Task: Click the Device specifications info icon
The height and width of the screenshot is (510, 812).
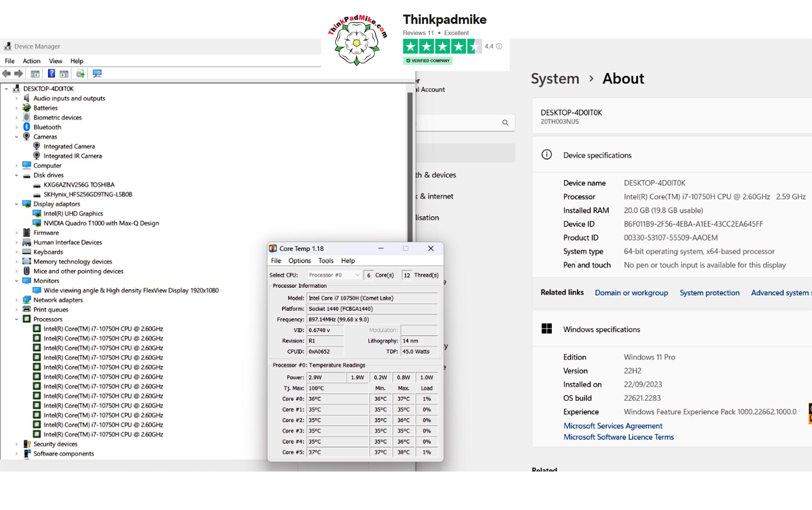Action: pyautogui.click(x=547, y=155)
